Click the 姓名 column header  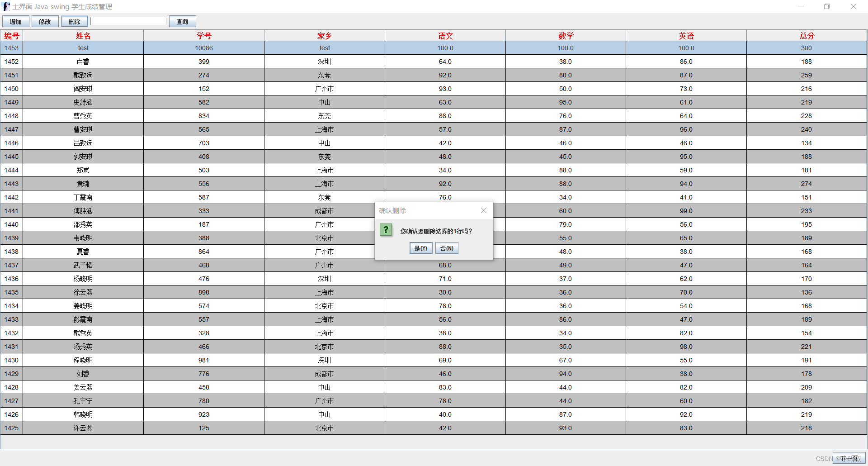[83, 36]
